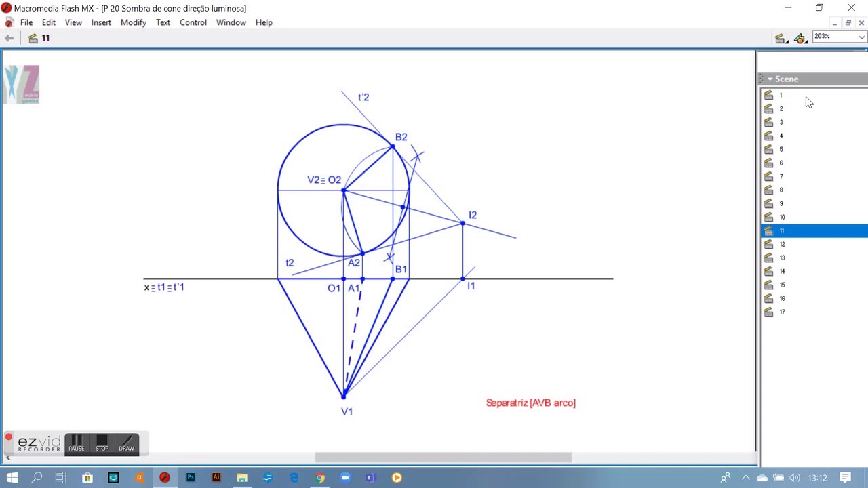Click the 'V2≡O2' label on stage
Screen dimensions: 868x488
coord(324,180)
